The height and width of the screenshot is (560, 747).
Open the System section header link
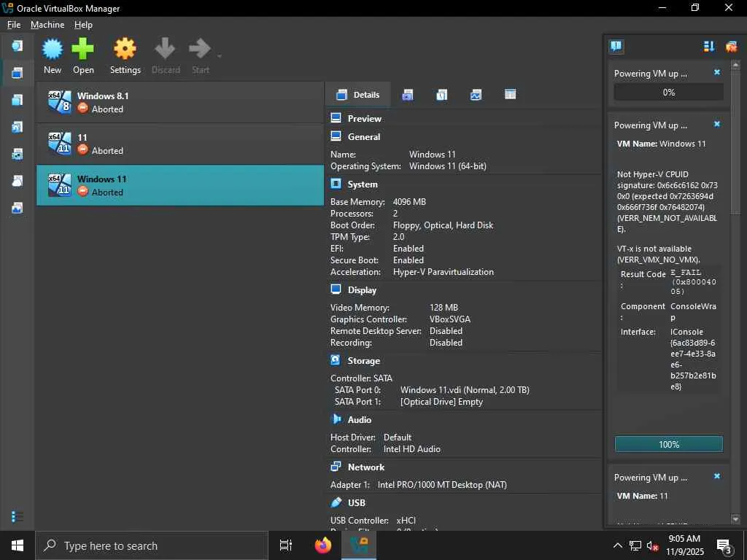(x=363, y=184)
